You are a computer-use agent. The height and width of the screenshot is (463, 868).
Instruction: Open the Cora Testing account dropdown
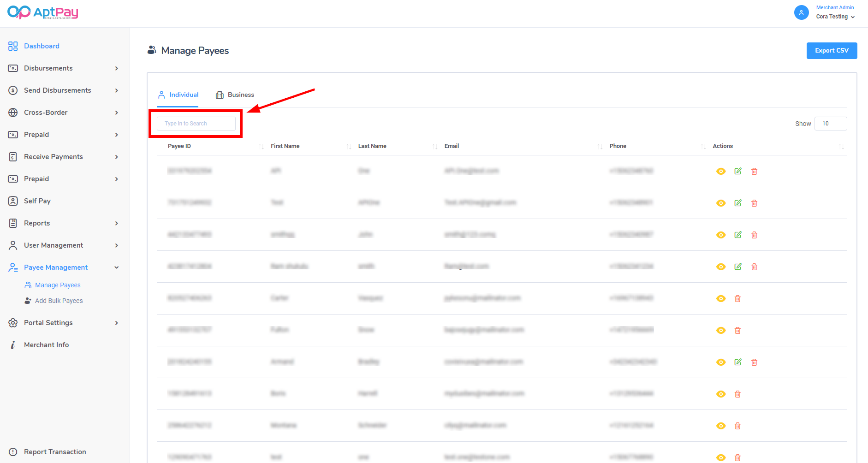tap(835, 17)
